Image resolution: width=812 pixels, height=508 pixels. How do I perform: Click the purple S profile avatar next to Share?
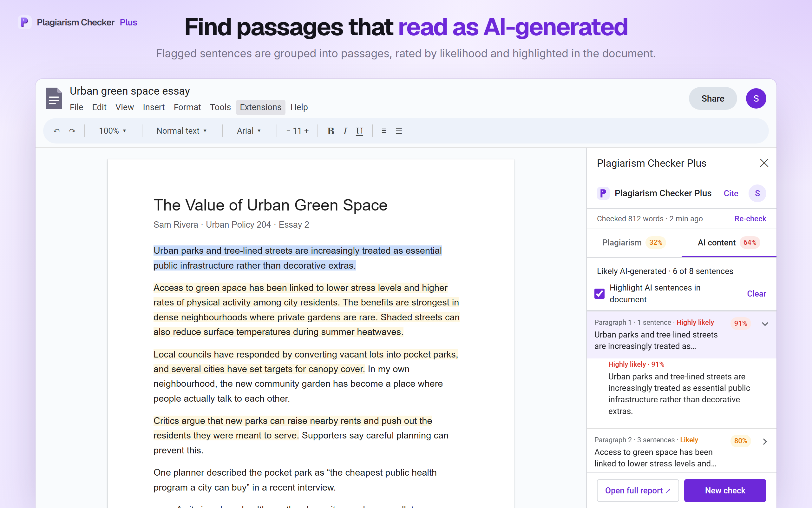pos(756,98)
